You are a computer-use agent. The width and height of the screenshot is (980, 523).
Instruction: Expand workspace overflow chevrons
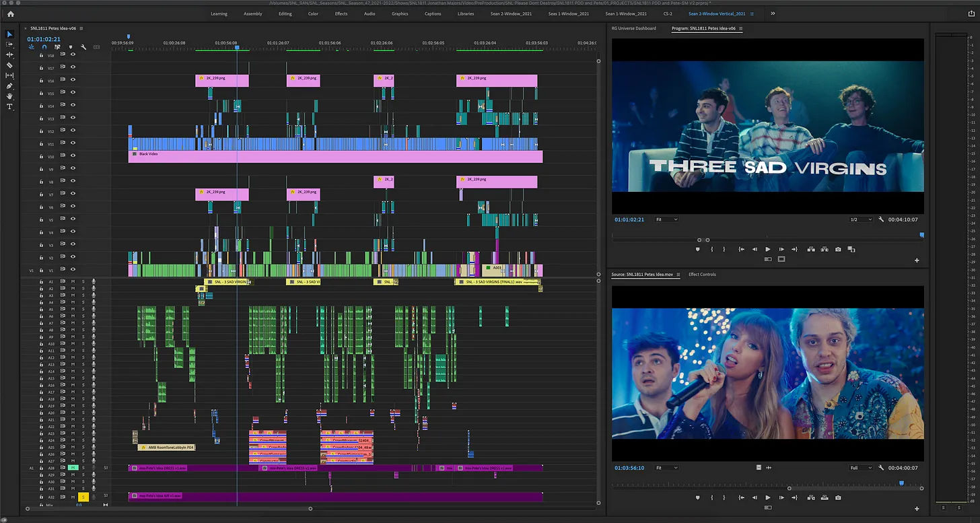coord(773,13)
